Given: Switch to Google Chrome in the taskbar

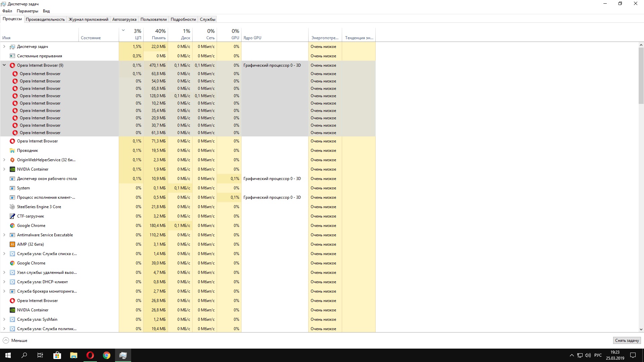Looking at the screenshot, I should [107, 355].
